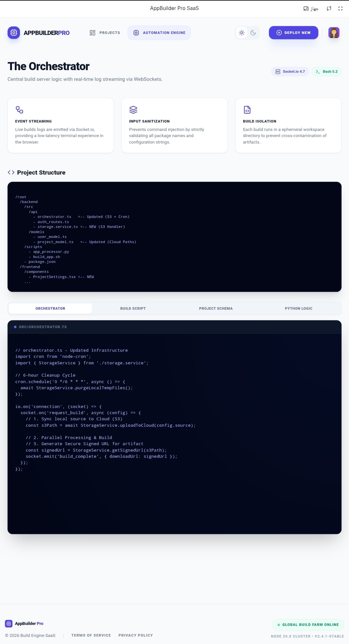Click the Input Sanitization layers icon
Viewport: 349px width, 644px height.
click(133, 110)
